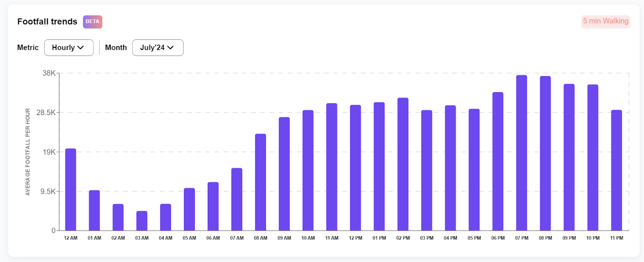The width and height of the screenshot is (644, 262).
Task: Select the 03 AM lowest bar
Action: pos(142,221)
